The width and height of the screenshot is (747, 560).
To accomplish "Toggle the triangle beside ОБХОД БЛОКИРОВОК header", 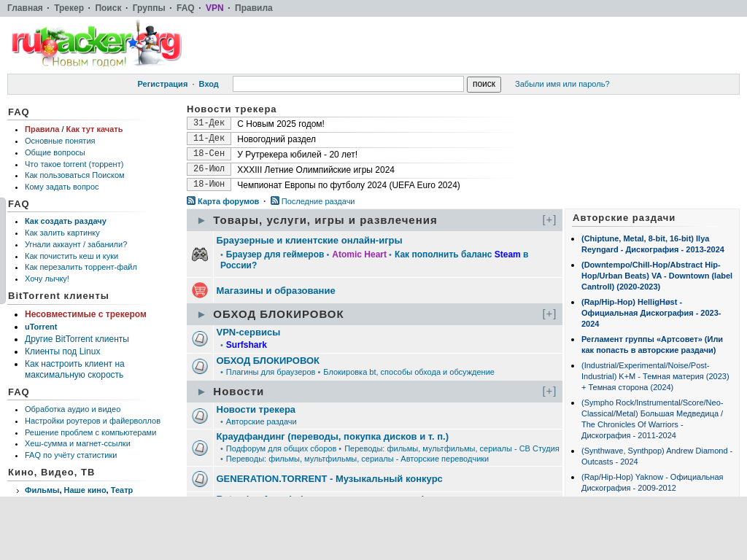I will pos(201,315).
